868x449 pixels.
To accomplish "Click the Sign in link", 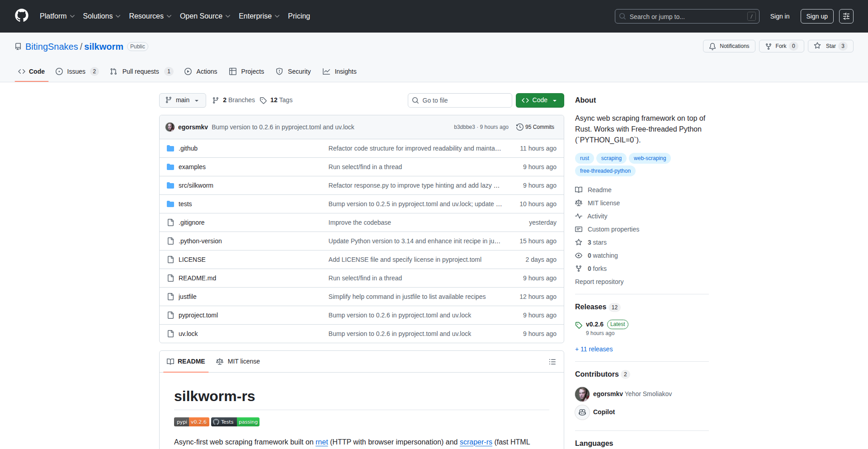I will click(780, 16).
